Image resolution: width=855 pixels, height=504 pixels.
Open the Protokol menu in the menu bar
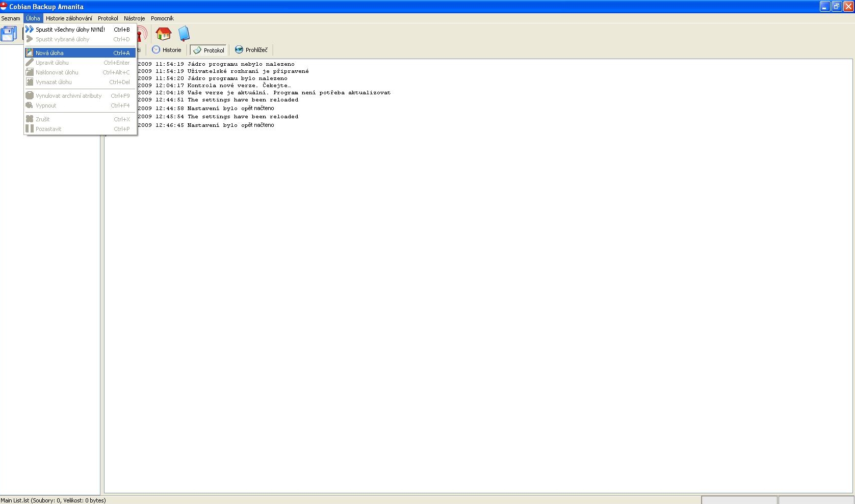pyautogui.click(x=108, y=18)
